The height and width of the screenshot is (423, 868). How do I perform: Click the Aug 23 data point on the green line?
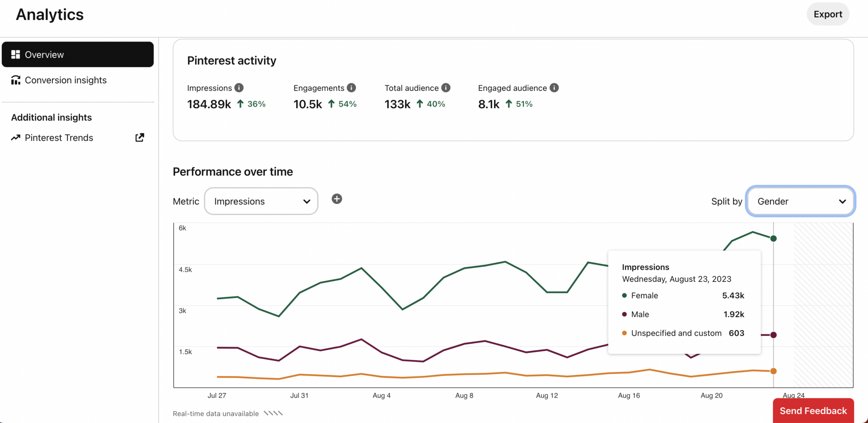[x=773, y=238]
